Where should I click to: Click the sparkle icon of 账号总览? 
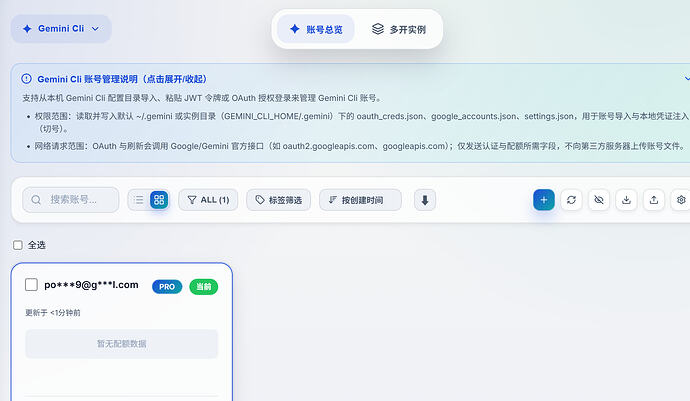point(295,29)
